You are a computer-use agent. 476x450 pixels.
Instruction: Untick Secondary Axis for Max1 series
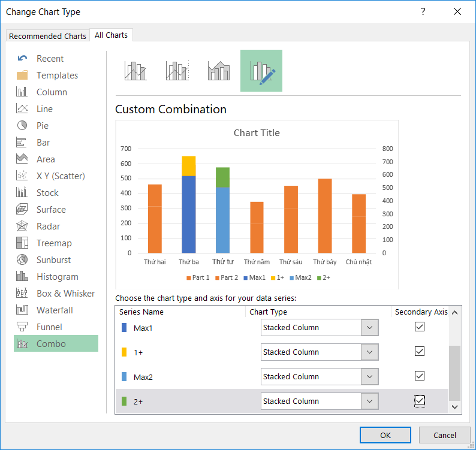[420, 327]
